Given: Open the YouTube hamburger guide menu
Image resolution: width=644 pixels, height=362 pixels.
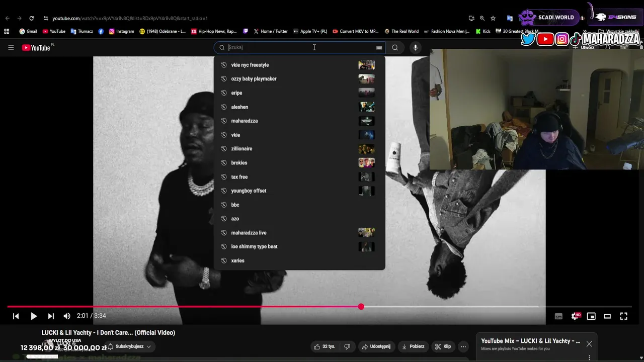Looking at the screenshot, I should [11, 48].
